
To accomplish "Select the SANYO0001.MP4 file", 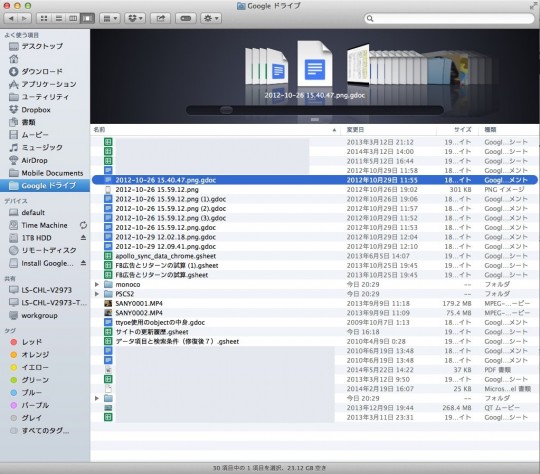I will (x=139, y=303).
